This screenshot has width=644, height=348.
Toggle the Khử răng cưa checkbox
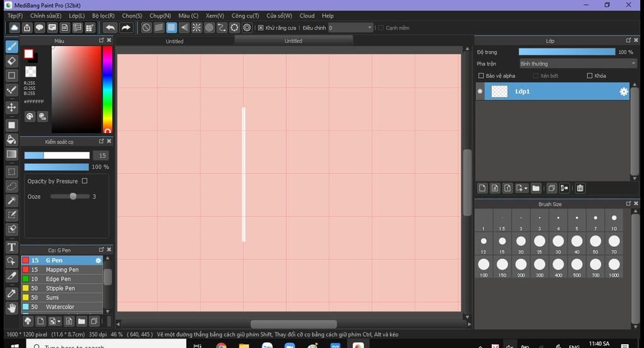(260, 28)
